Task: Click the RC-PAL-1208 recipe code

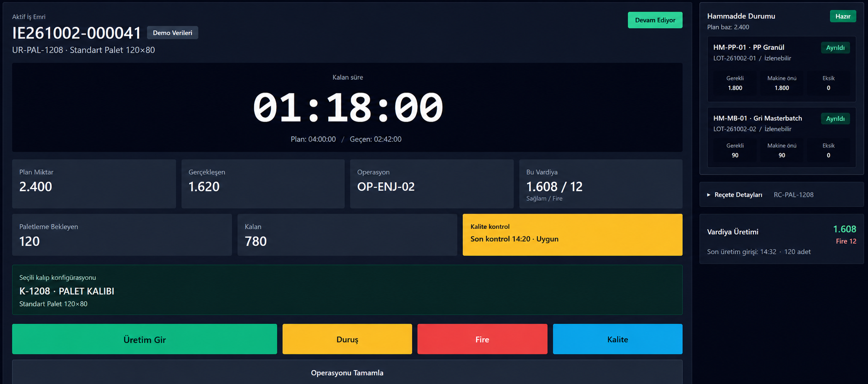Action: tap(793, 195)
